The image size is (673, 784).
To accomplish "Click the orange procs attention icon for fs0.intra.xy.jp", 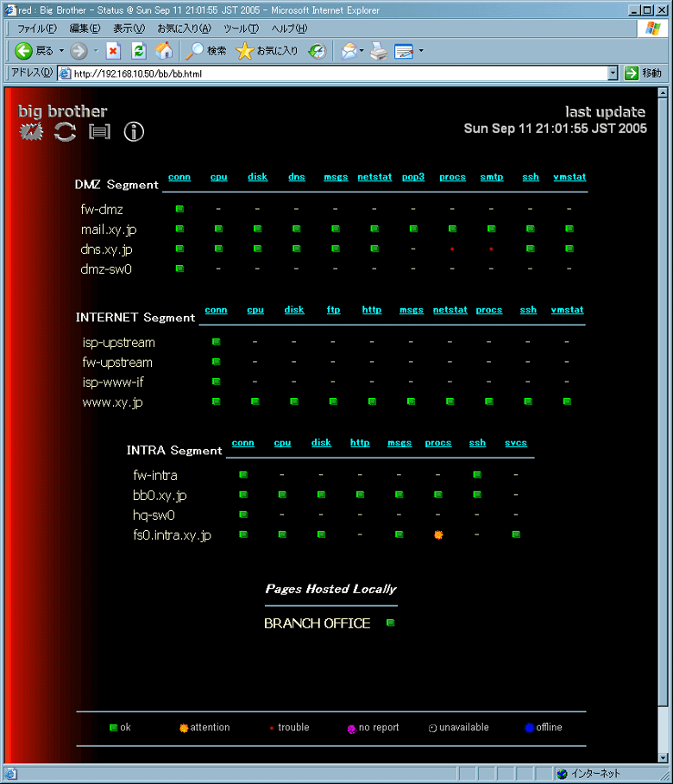I will coord(438,534).
